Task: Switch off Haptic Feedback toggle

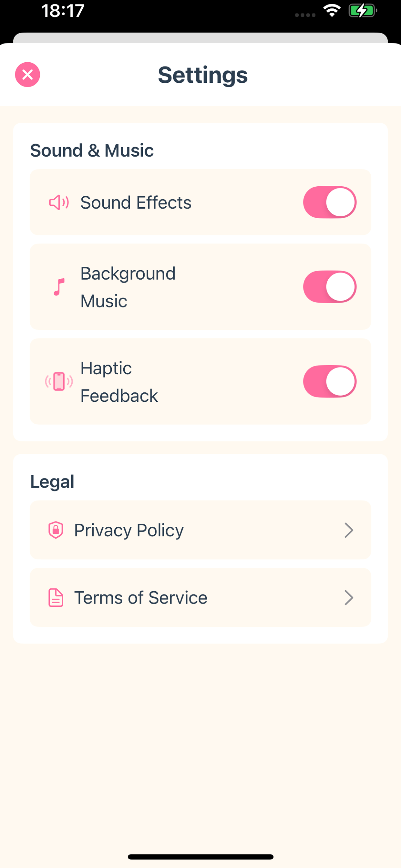Action: click(x=330, y=381)
